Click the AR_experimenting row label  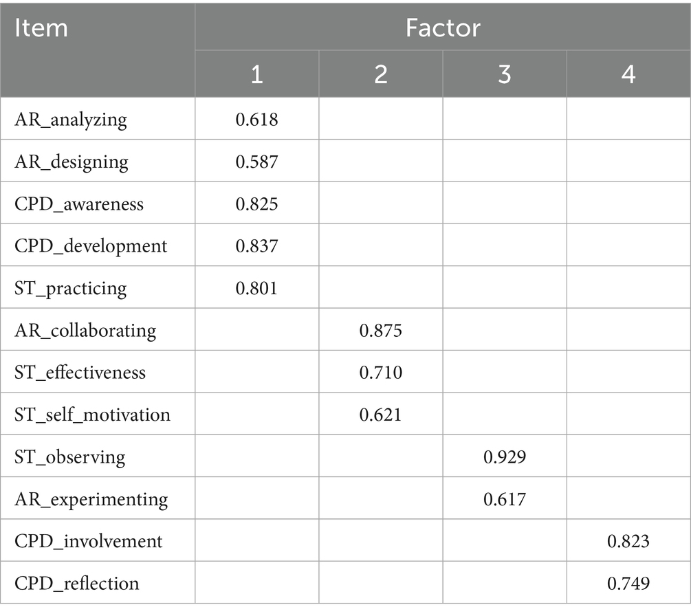pos(91,498)
